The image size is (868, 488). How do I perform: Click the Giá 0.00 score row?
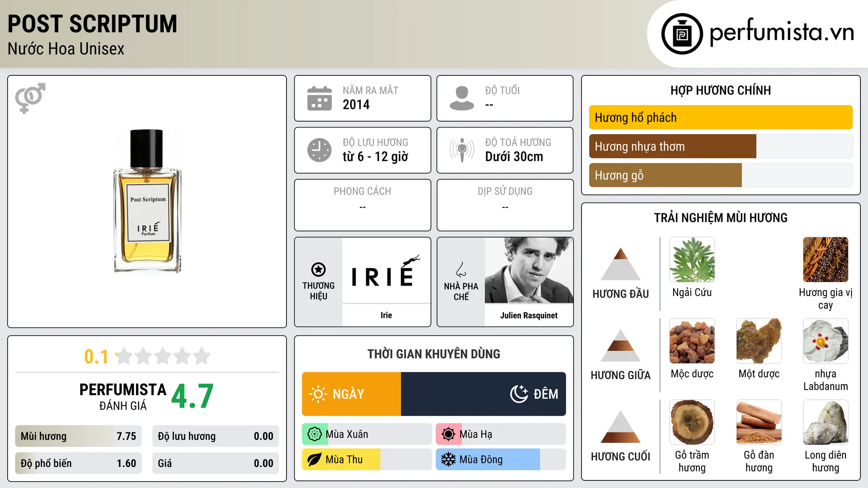[x=215, y=463]
